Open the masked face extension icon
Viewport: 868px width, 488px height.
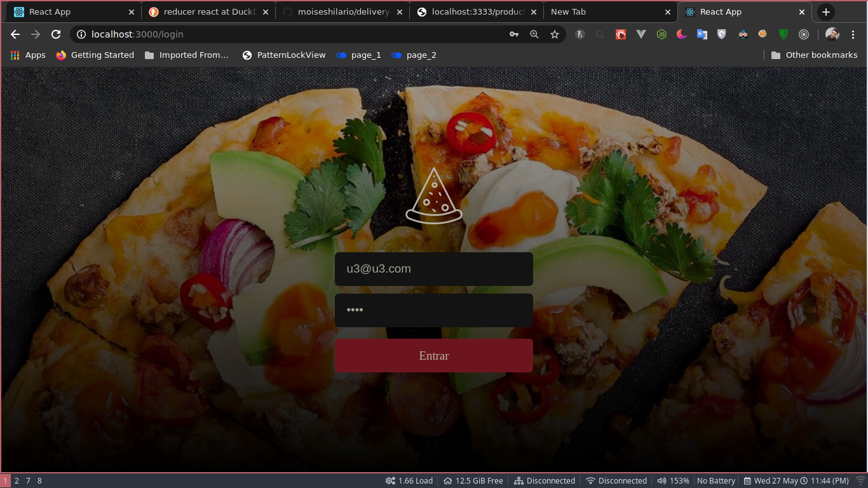click(743, 34)
